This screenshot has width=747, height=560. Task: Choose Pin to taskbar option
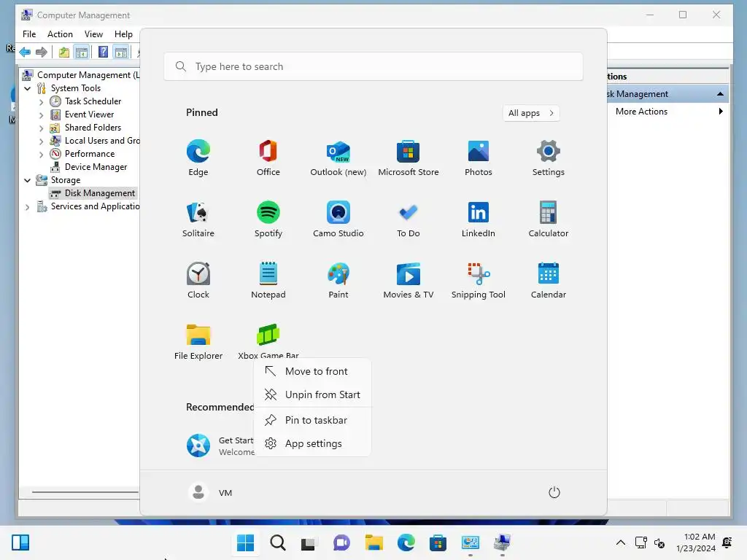point(313,420)
